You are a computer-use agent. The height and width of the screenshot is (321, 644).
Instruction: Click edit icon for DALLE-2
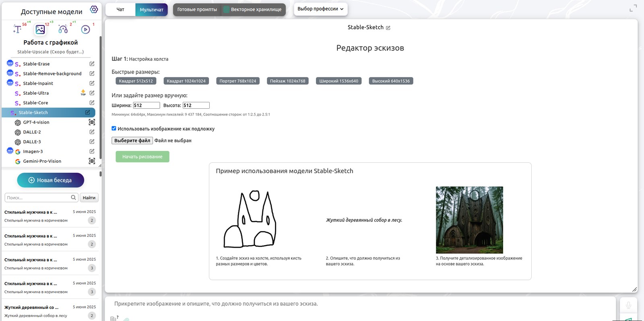(92, 132)
